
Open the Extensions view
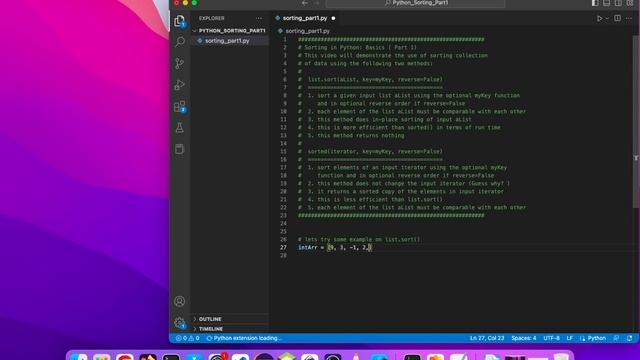(x=180, y=107)
